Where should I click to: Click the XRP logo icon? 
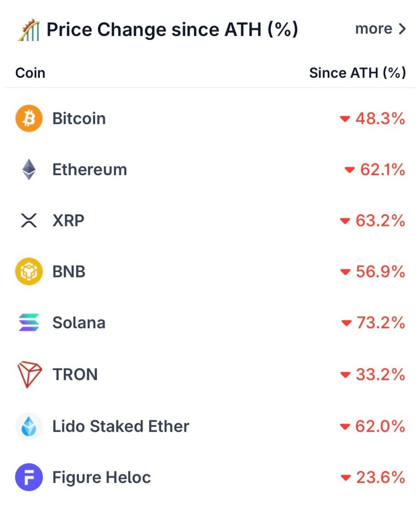point(29,221)
